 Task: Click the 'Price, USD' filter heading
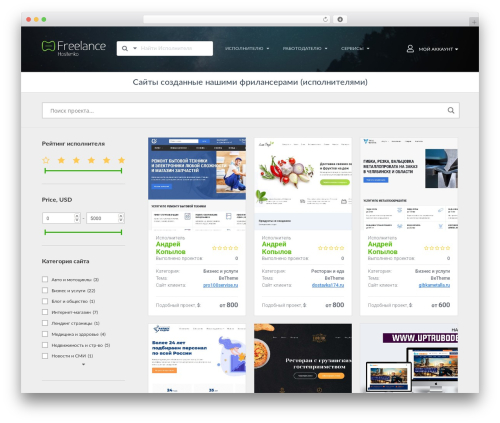pos(57,200)
